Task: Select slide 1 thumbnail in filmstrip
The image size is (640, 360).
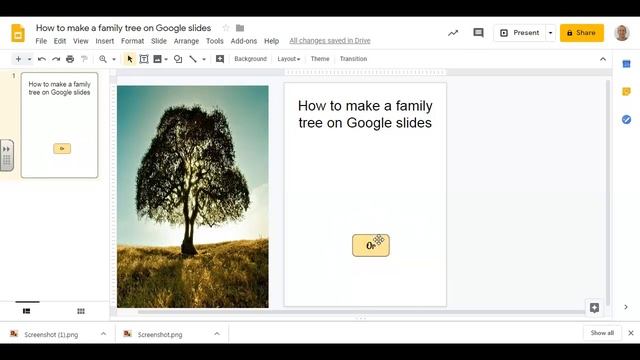Action: [60, 125]
